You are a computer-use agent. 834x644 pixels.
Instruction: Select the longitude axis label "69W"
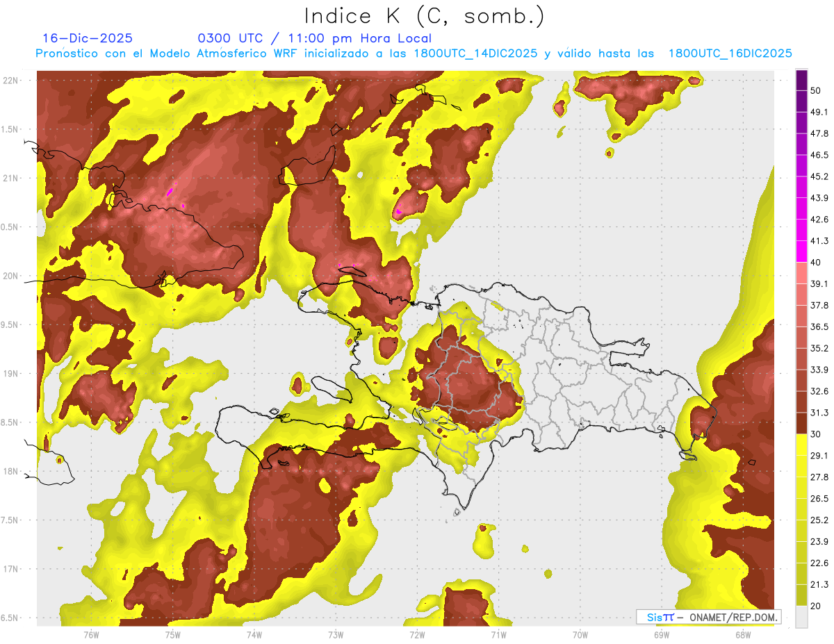(662, 634)
